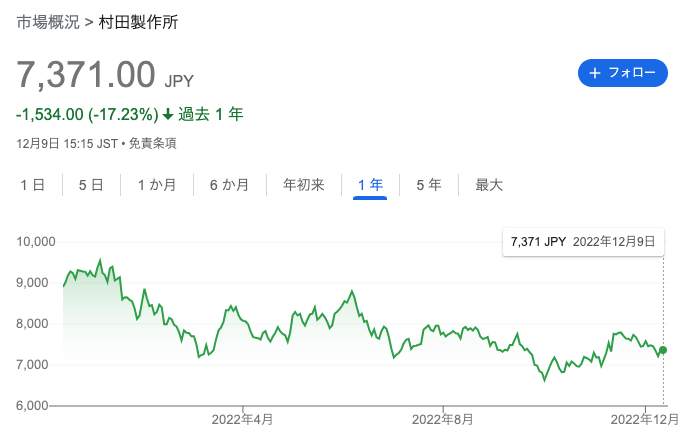
Task: Click the 12月9日 15:15 JST timestamp
Action: click(67, 144)
